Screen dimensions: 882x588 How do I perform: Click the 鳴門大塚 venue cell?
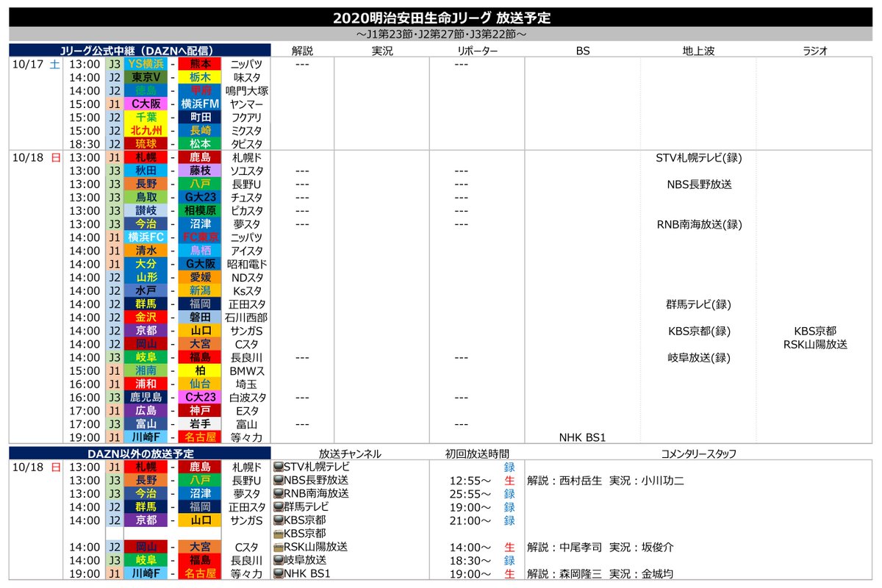tap(247, 90)
